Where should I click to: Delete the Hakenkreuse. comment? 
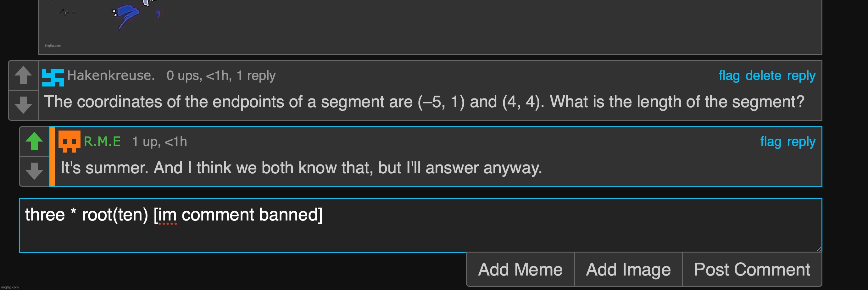[763, 75]
